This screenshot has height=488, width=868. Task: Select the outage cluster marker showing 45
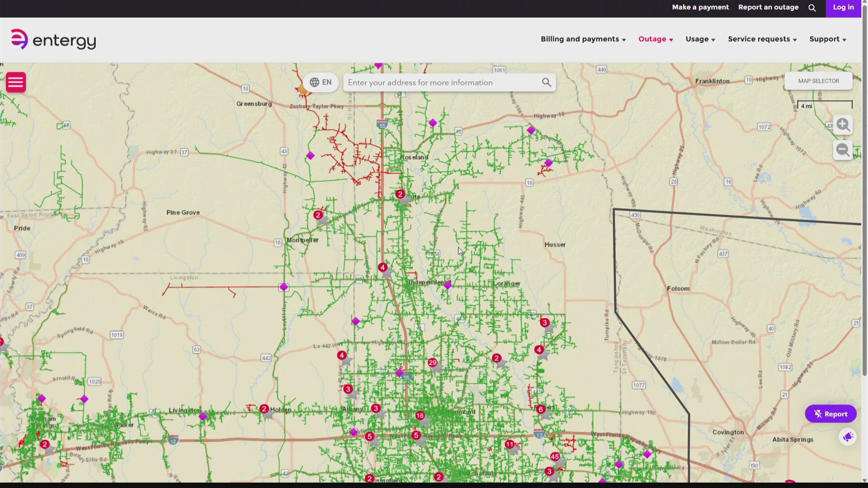coord(555,457)
